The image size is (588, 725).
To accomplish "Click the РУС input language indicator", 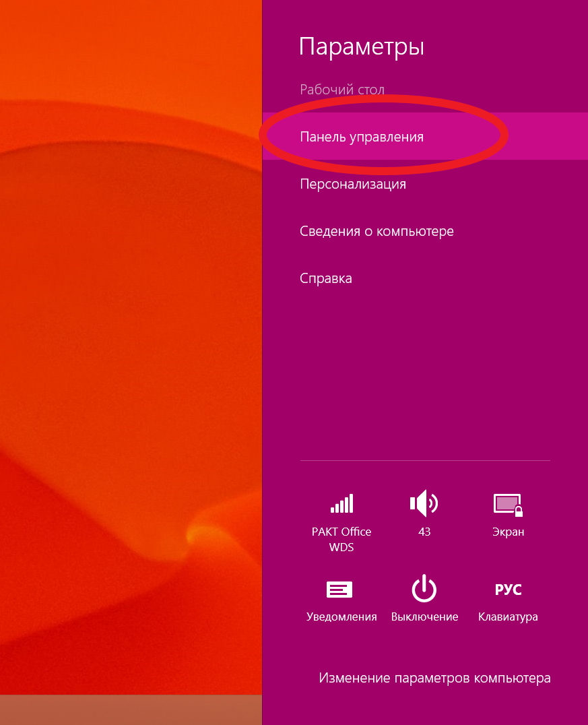I will pyautogui.click(x=508, y=590).
